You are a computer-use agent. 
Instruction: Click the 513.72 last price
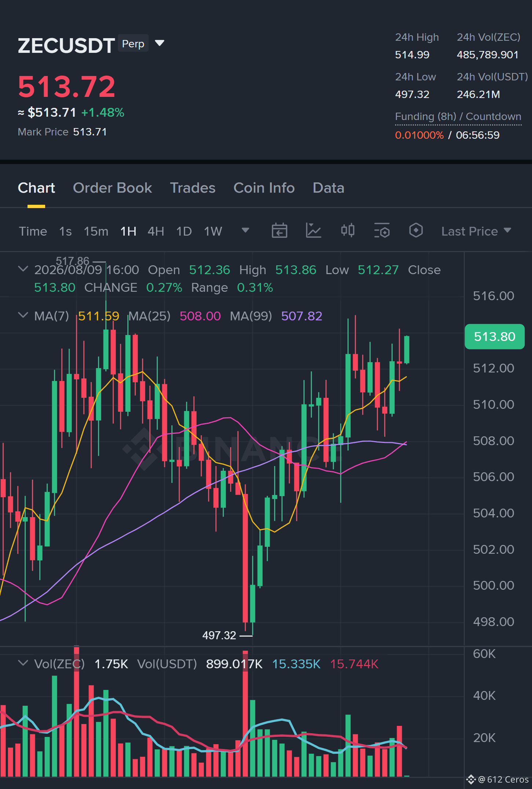(x=66, y=87)
